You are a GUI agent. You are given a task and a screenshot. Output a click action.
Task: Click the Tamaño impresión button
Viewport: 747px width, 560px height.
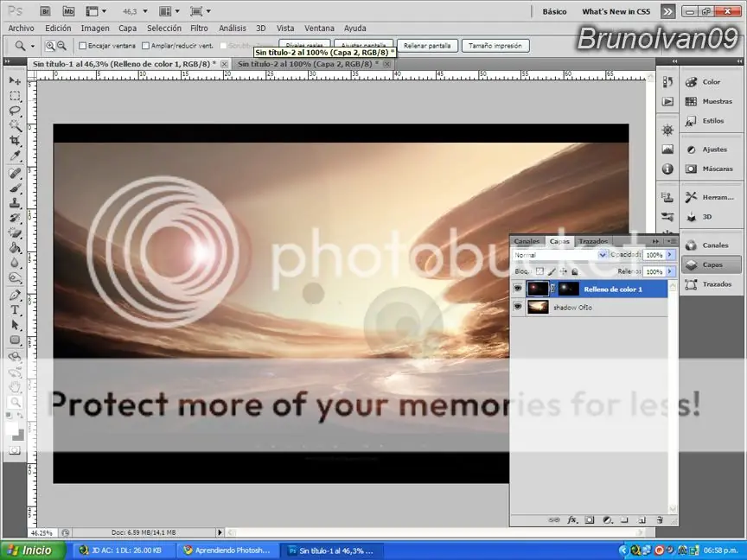[x=495, y=46]
